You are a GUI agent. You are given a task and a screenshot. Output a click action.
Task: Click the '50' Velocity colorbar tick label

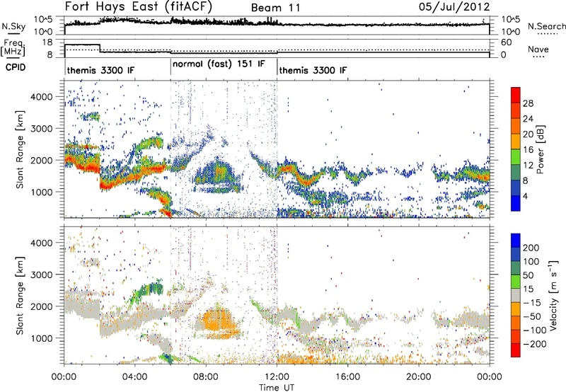point(528,275)
